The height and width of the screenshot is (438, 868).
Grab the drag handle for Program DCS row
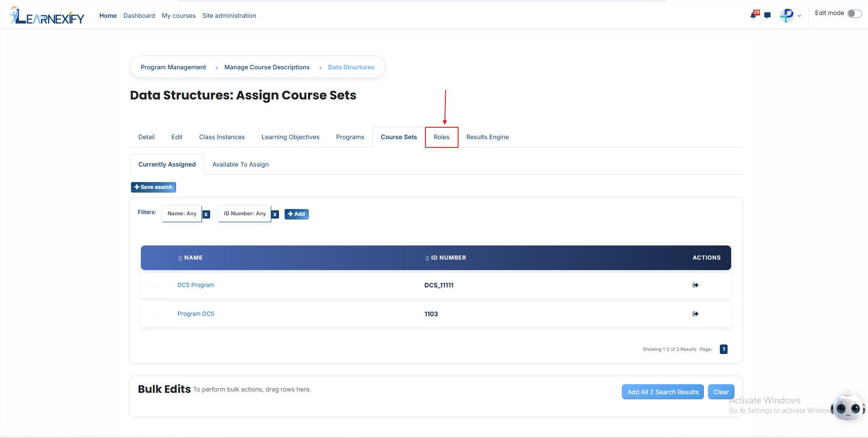click(154, 315)
